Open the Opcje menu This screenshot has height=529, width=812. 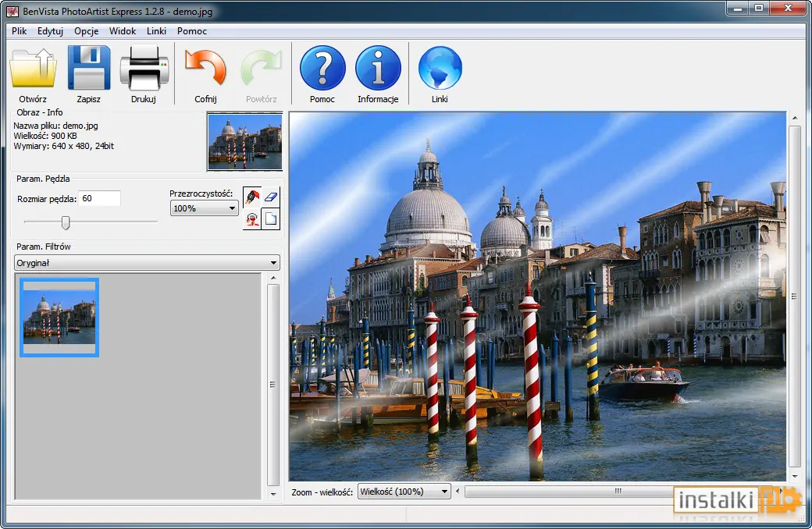point(87,31)
